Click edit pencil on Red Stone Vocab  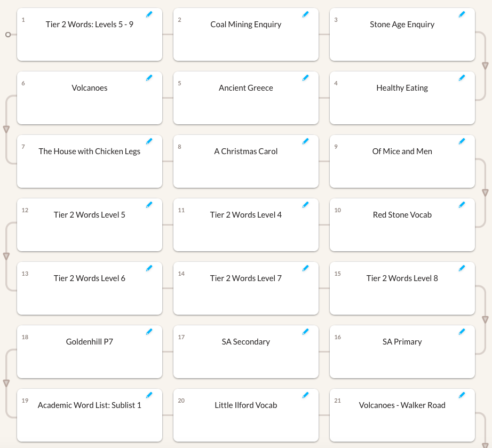point(462,205)
